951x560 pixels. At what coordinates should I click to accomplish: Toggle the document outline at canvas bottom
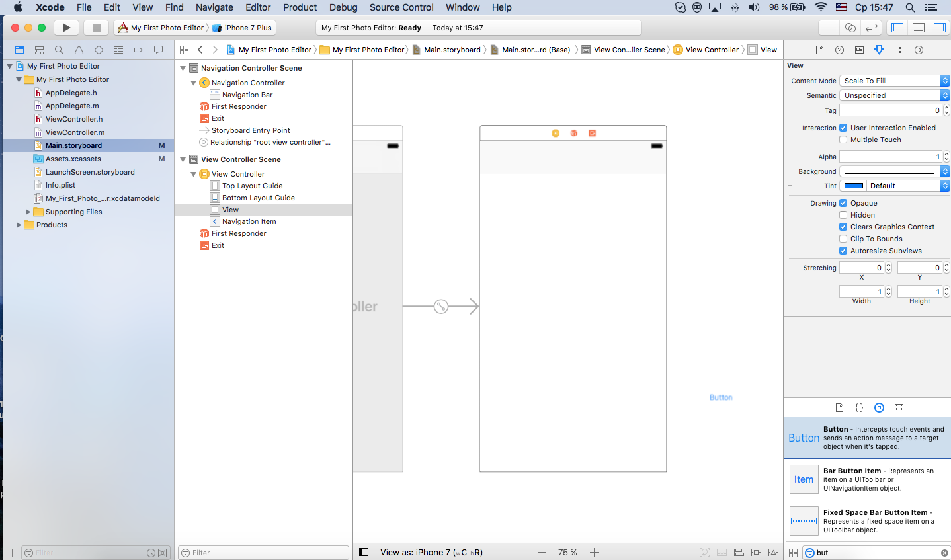(x=364, y=552)
